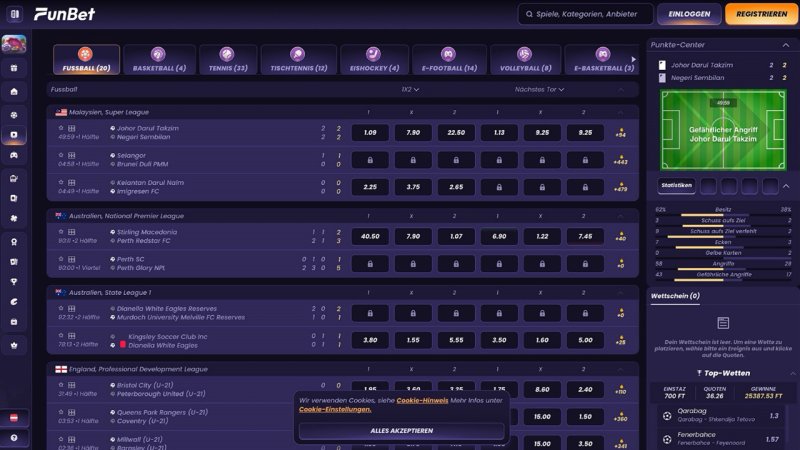Select odds 22.50 for Negeri Sembilan win
Image resolution: width=800 pixels, height=450 pixels.
[456, 132]
